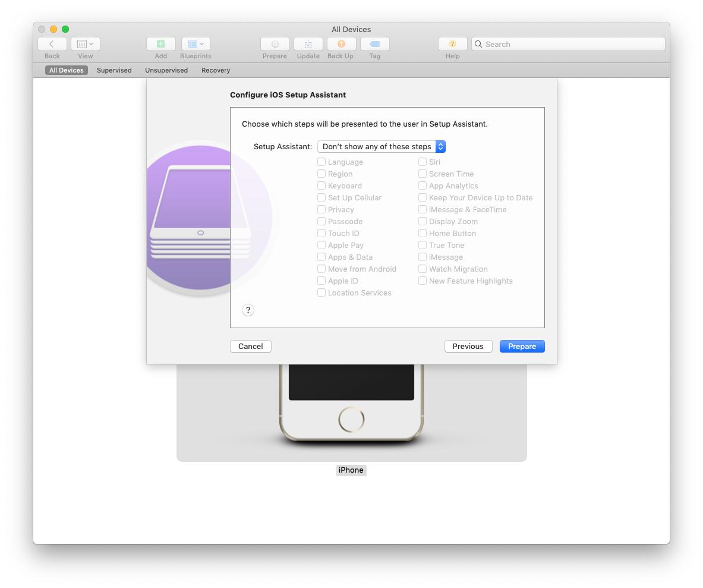Check the Apple Pay checkbox
Viewport: 703px width, 588px height.
tap(321, 245)
